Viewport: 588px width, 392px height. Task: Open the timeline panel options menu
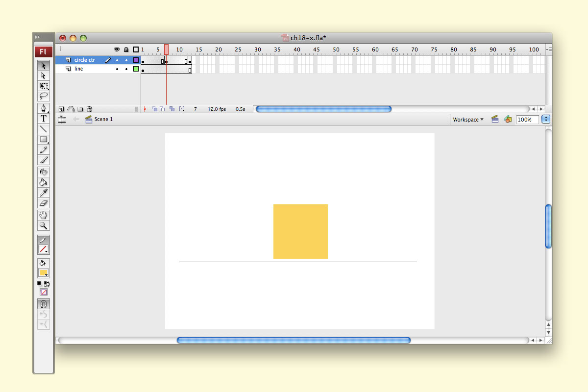click(x=548, y=49)
